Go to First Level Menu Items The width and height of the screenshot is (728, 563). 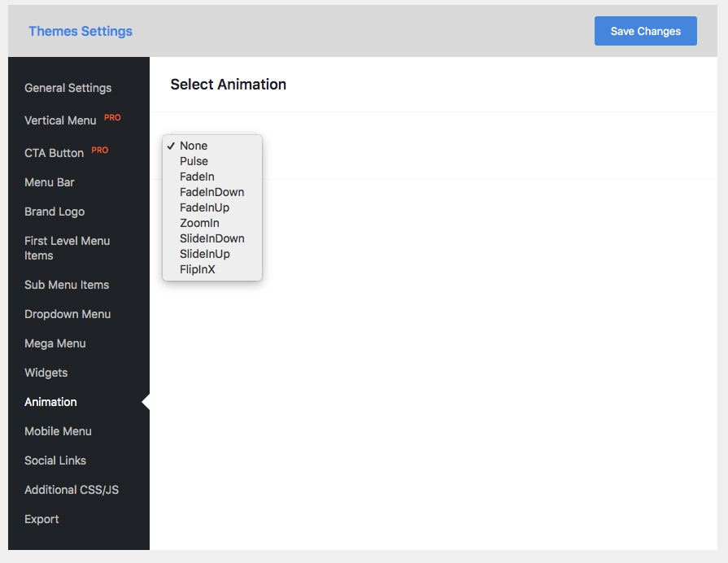(x=67, y=248)
